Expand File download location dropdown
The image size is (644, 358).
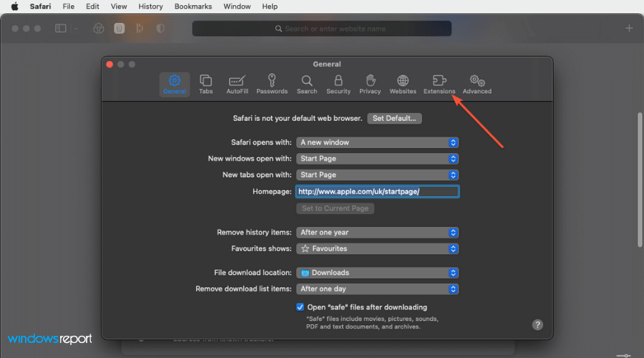pos(377,273)
